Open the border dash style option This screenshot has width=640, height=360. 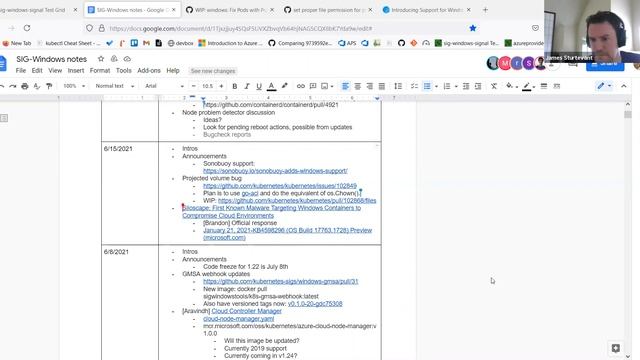click(x=556, y=86)
